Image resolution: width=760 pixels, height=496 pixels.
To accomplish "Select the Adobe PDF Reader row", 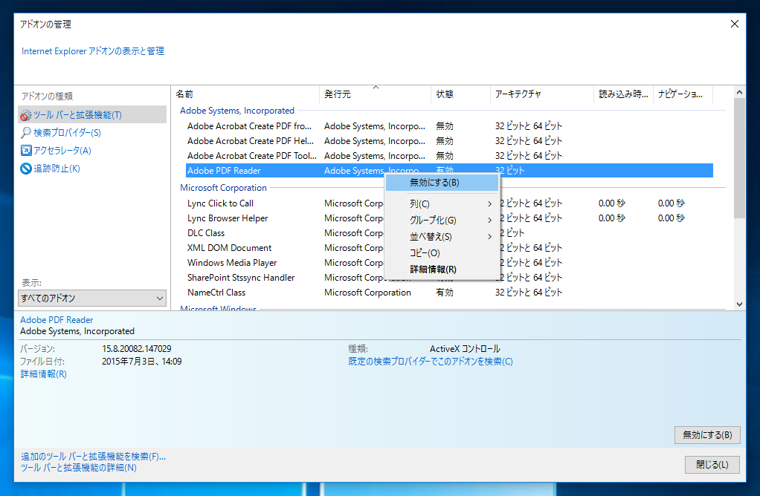I will 449,171.
